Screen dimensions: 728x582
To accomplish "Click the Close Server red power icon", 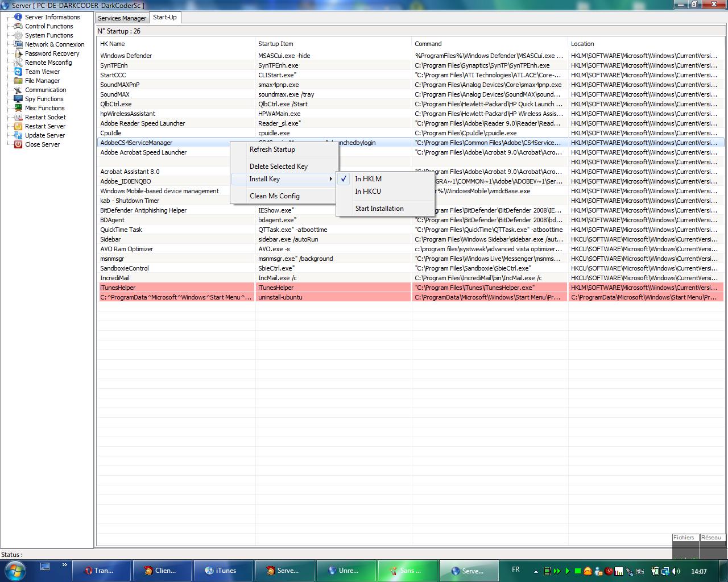I will (x=18, y=144).
